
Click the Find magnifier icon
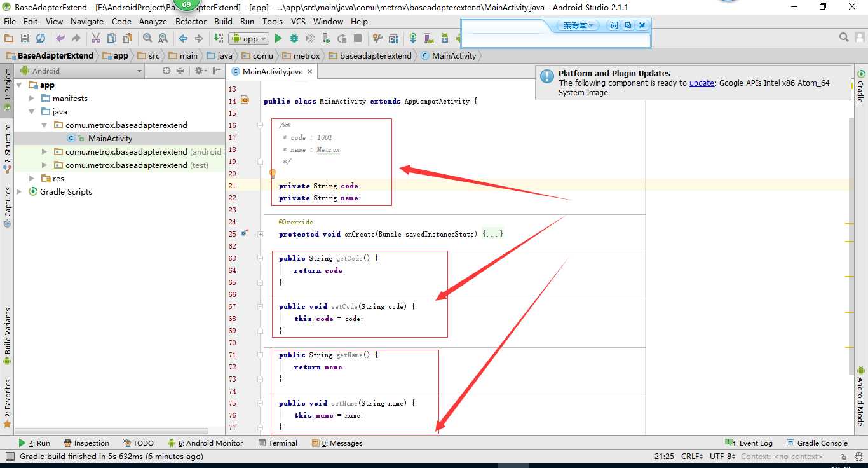147,38
